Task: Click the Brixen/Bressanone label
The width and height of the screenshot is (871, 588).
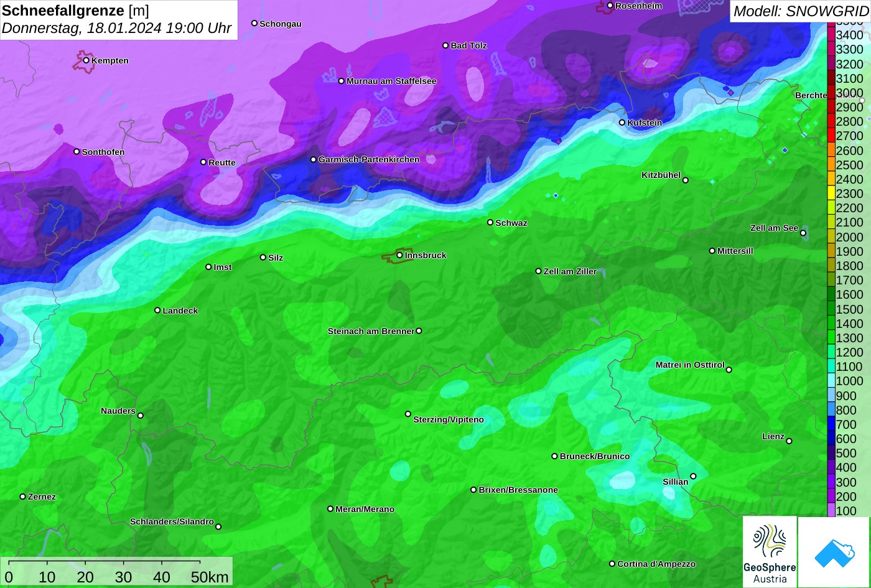Action: pyautogui.click(x=518, y=490)
